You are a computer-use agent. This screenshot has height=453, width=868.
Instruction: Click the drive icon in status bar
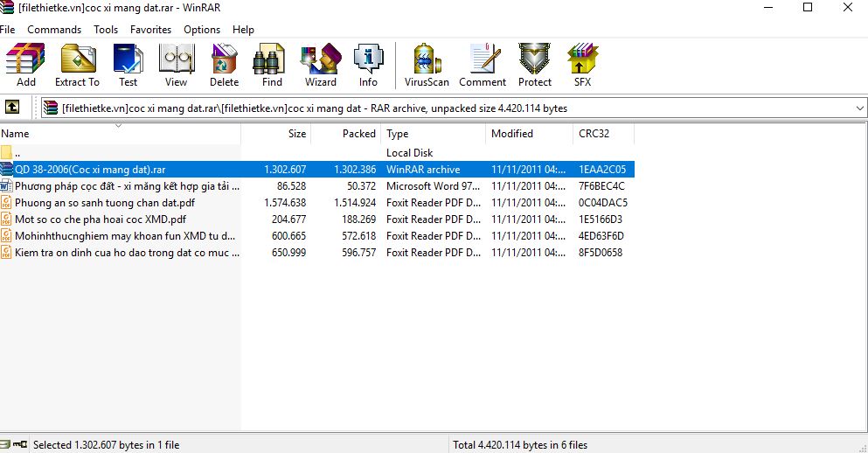pyautogui.click(x=5, y=445)
